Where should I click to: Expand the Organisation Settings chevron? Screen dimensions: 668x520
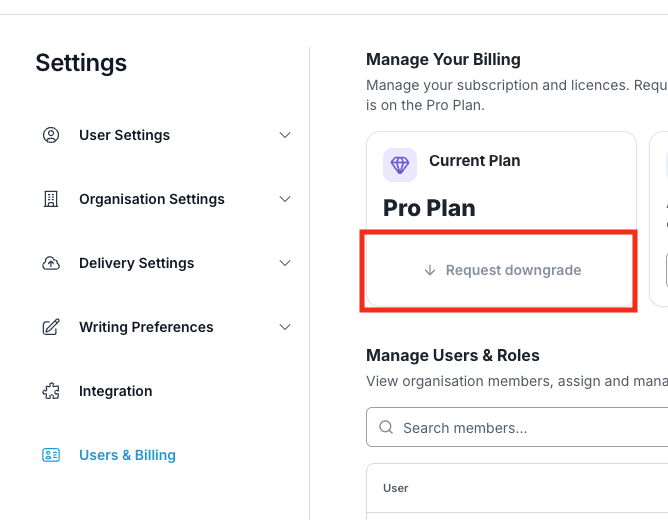[x=285, y=199]
